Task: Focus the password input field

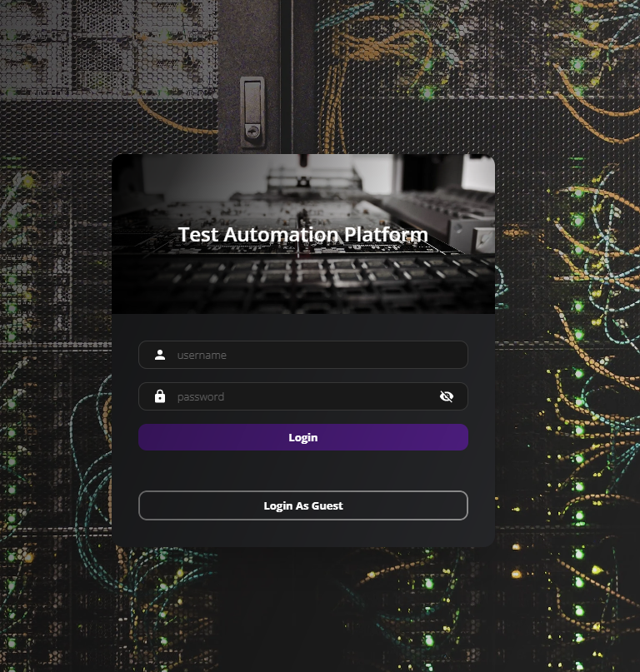Action: [x=302, y=396]
